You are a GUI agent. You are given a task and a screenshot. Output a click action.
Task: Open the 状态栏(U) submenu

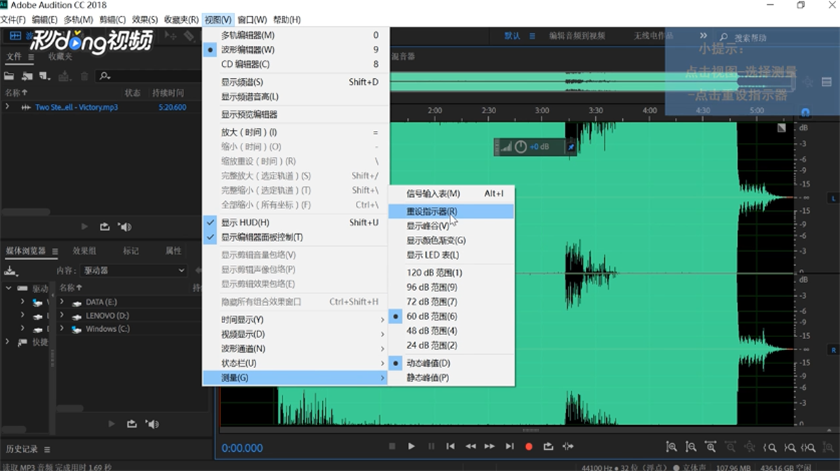(x=295, y=363)
